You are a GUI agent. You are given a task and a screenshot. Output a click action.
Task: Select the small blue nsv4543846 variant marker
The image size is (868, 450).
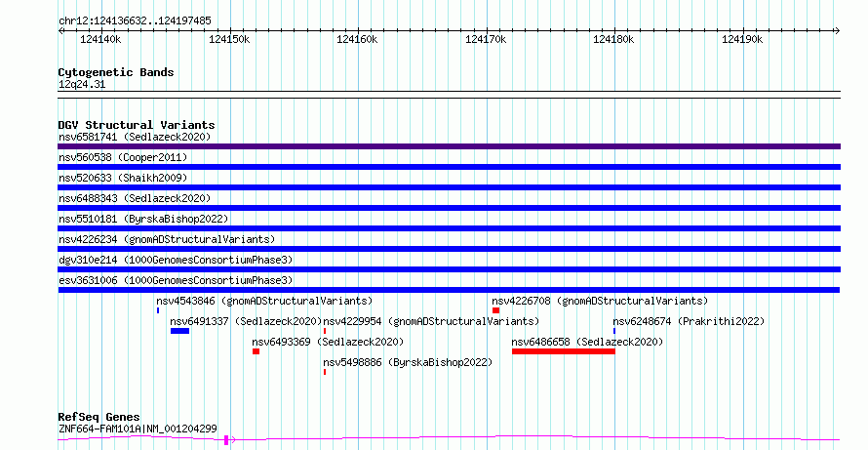(x=158, y=310)
